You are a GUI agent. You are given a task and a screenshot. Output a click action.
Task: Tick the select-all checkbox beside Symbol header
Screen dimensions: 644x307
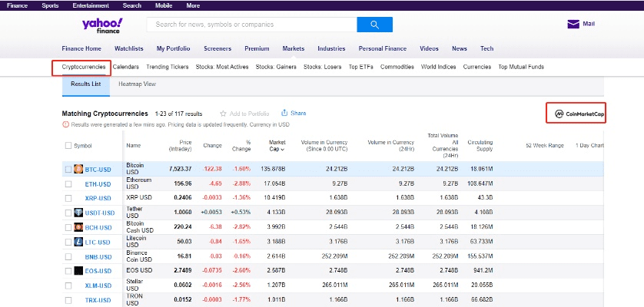68,145
